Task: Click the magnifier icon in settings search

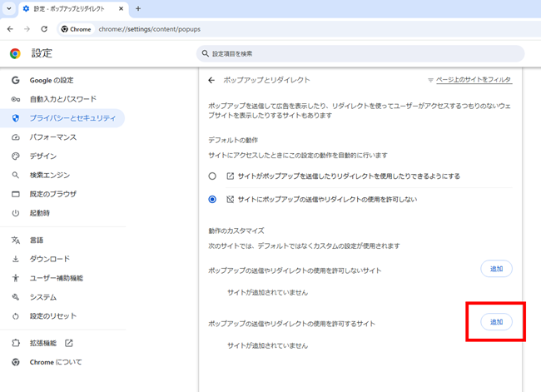Action: tap(206, 53)
